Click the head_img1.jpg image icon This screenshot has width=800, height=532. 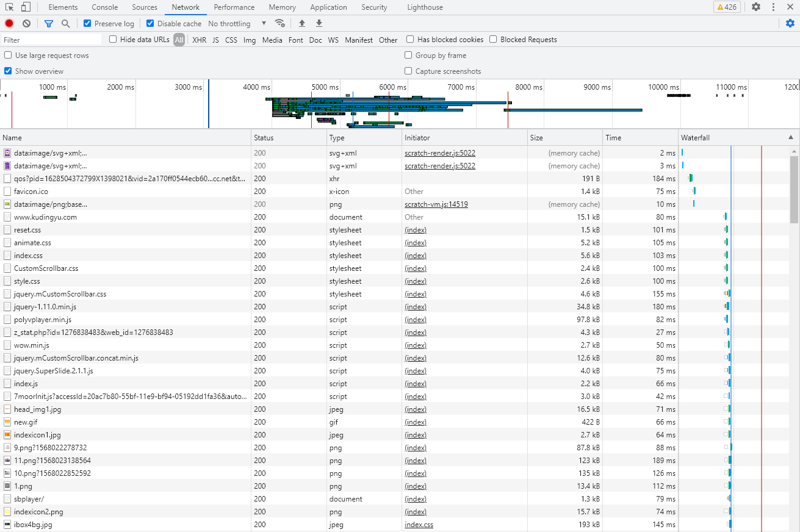7,409
